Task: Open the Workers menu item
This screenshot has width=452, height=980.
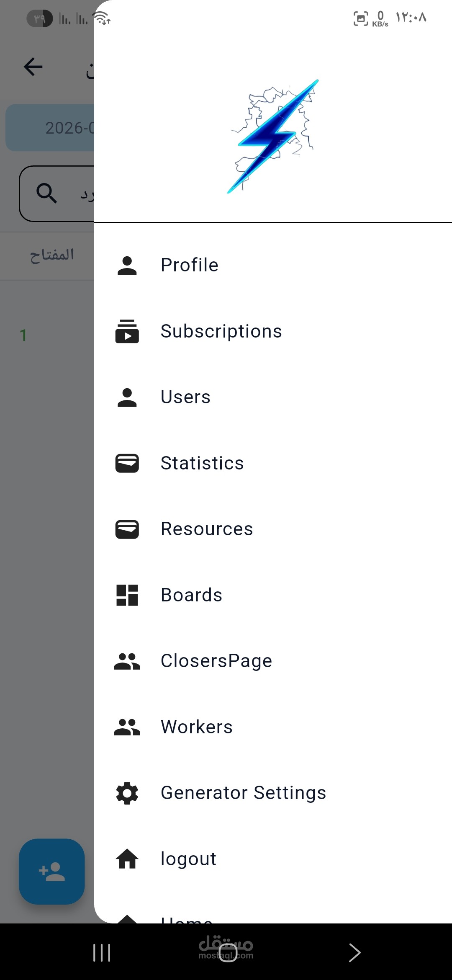Action: (197, 727)
